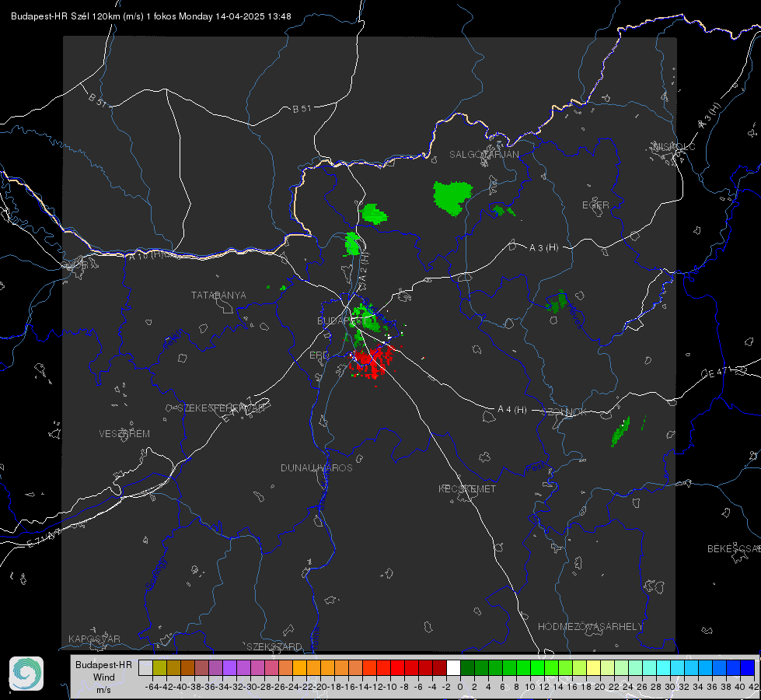
Task: Click the A 4 (H) road label
Action: (512, 410)
